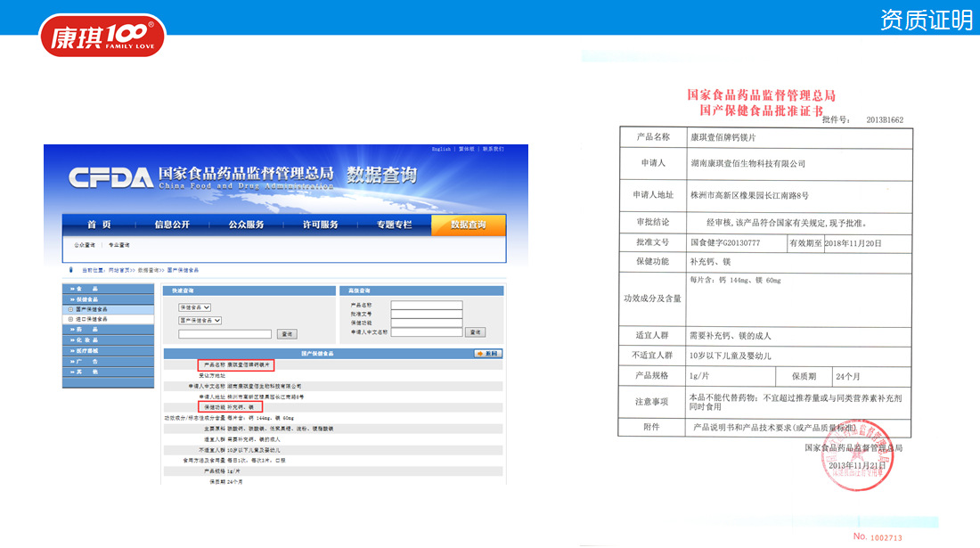This screenshot has height=548, width=980.
Task: Focus the 批准文号 advanced search field
Action: click(426, 314)
